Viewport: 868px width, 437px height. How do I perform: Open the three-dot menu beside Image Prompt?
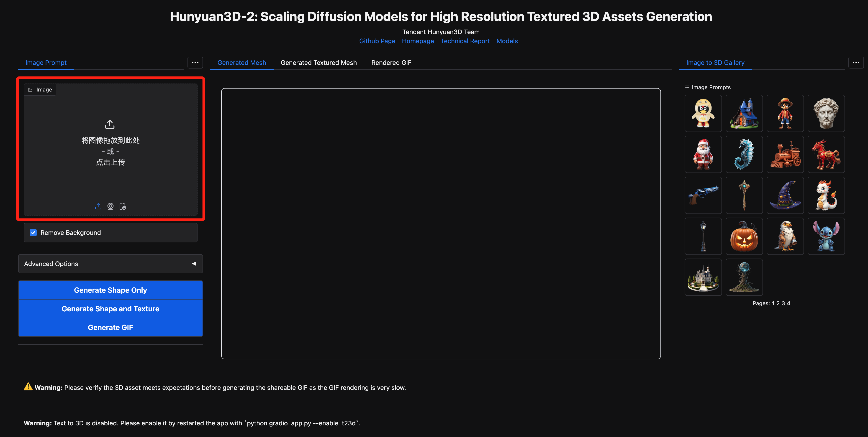click(195, 63)
